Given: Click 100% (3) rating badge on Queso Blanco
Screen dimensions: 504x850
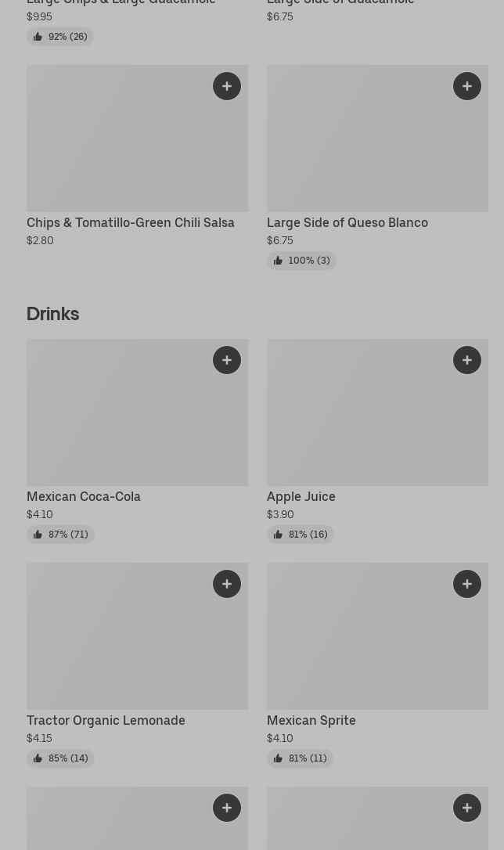Looking at the screenshot, I should pyautogui.click(x=301, y=261).
